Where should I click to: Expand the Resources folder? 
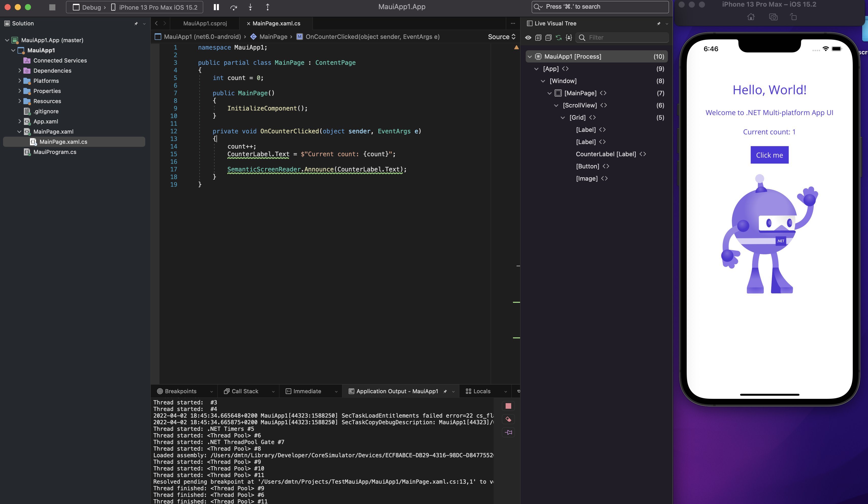20,101
